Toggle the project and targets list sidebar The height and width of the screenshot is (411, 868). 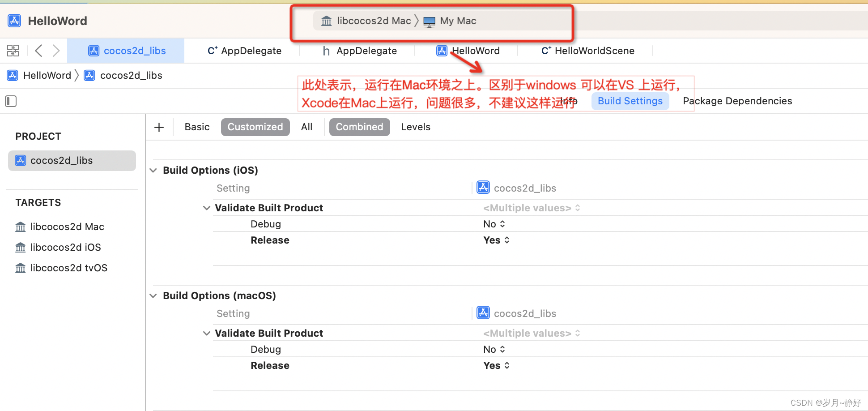coord(11,101)
